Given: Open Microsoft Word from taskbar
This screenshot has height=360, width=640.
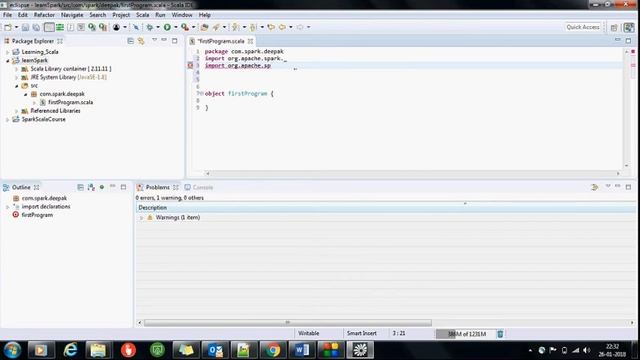Looking at the screenshot, I should pos(302,350).
